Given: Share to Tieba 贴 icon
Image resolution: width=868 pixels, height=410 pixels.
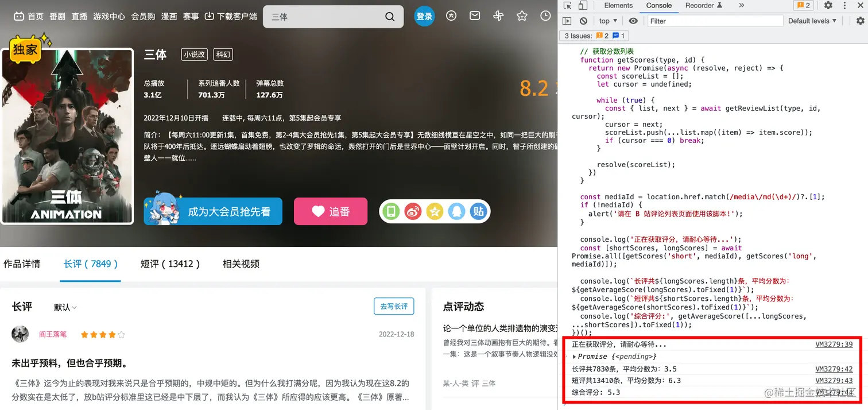Looking at the screenshot, I should (478, 211).
